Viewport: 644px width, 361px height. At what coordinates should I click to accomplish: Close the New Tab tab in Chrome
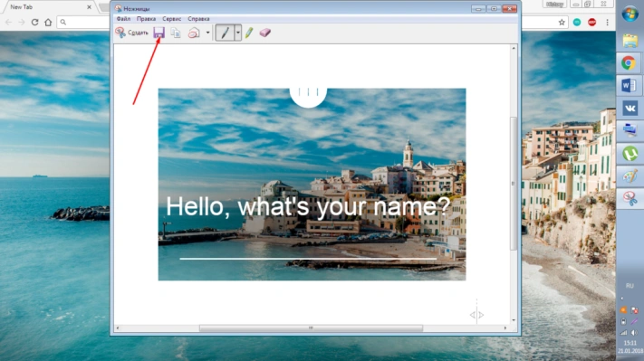pos(89,7)
